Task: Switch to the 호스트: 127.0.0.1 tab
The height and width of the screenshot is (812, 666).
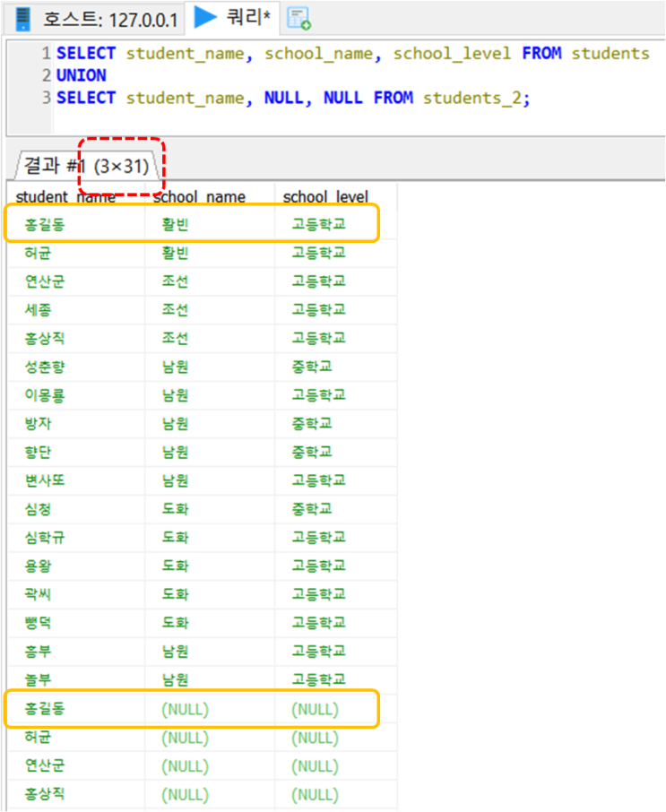Action: pyautogui.click(x=97, y=20)
